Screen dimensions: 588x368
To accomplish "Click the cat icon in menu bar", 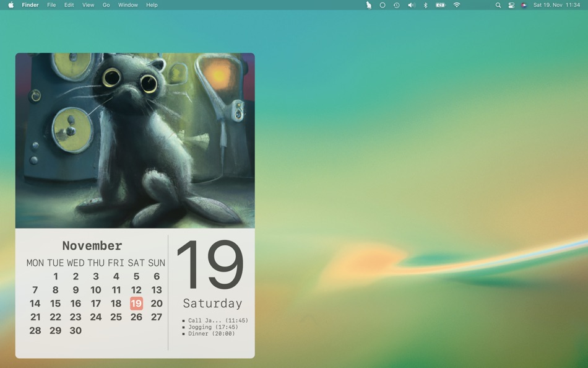I will (369, 5).
